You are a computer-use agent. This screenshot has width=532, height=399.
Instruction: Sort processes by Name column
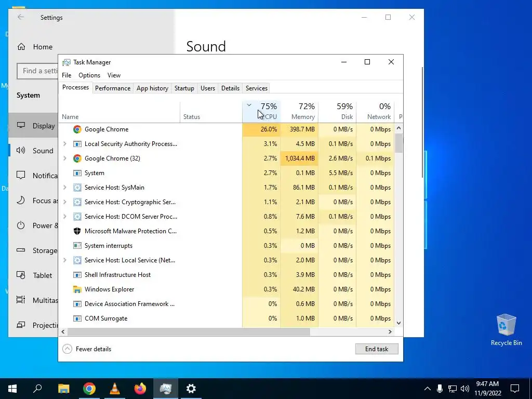[119, 112]
